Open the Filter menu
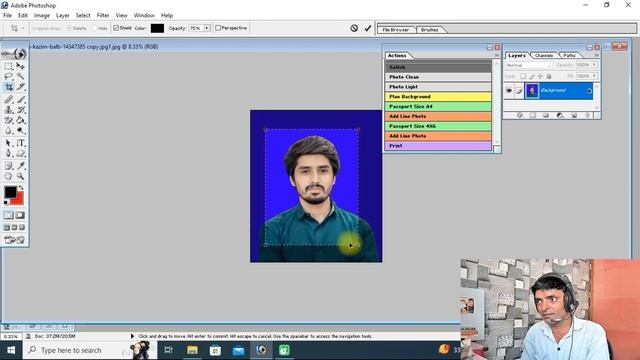 pyautogui.click(x=103, y=15)
